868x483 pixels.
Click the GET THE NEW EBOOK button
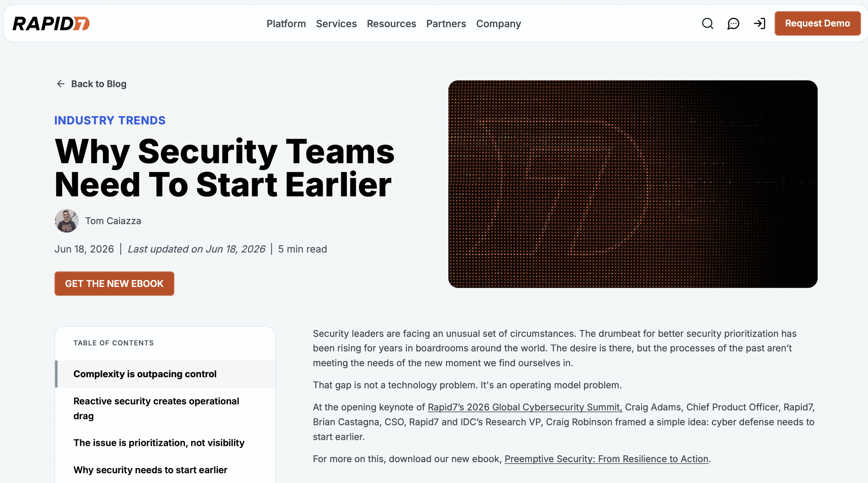click(114, 283)
